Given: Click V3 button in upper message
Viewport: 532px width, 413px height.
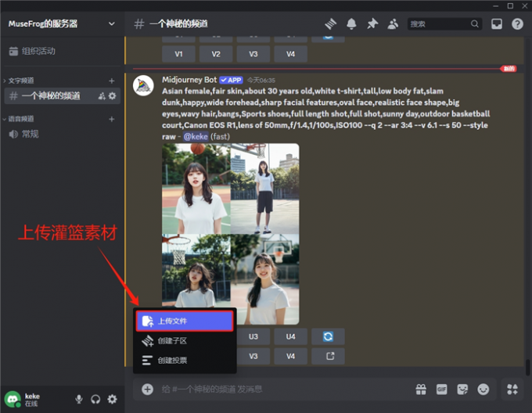Looking at the screenshot, I should tap(253, 54).
